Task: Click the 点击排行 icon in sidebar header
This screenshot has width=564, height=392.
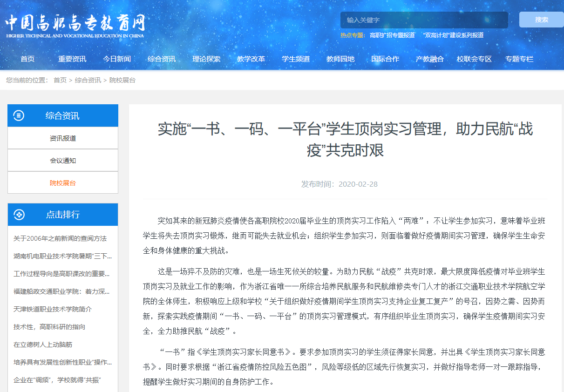Action: (x=19, y=215)
